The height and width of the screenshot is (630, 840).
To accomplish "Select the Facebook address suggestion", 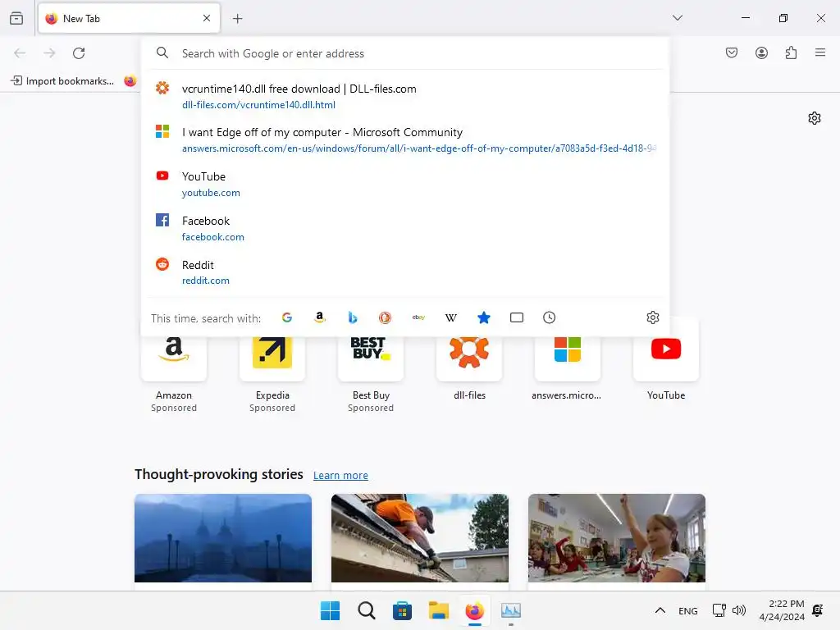I will [405, 229].
